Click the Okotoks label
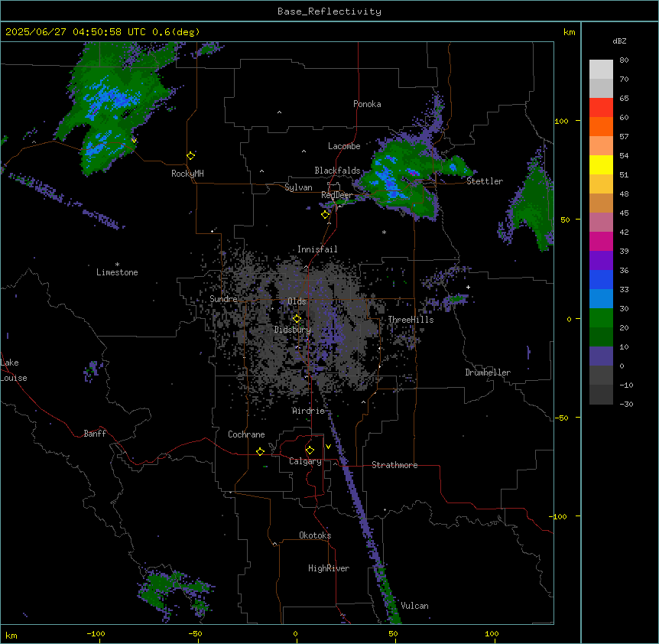Viewport: 659px width, 644px height. (315, 535)
